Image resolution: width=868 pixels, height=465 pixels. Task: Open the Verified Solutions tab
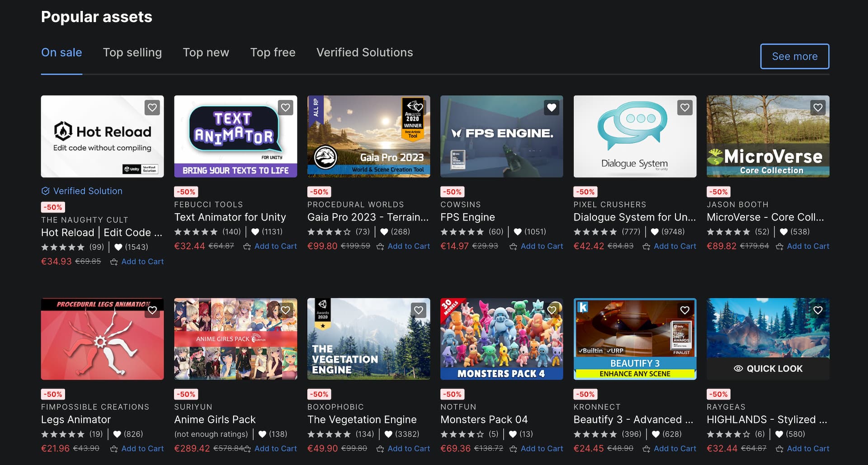click(x=364, y=52)
